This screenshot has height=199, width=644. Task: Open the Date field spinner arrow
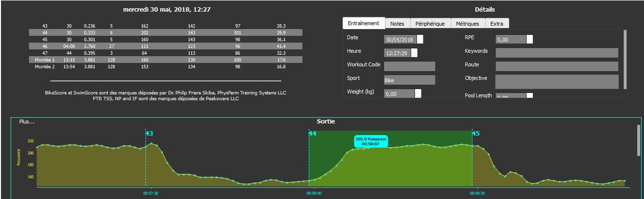tap(420, 40)
